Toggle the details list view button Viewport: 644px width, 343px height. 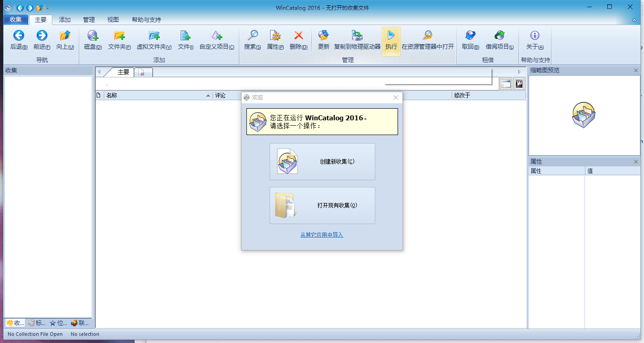pyautogui.click(x=505, y=84)
